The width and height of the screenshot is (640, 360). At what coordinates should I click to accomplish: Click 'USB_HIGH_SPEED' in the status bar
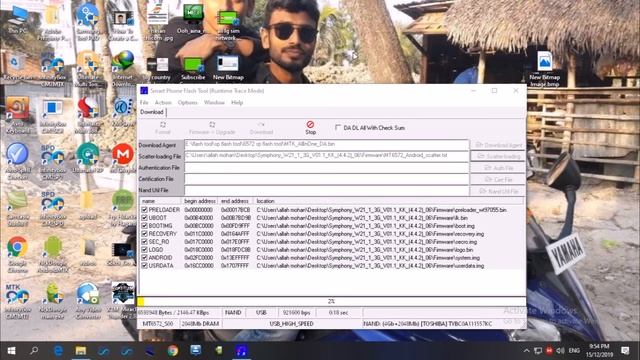click(x=291, y=324)
